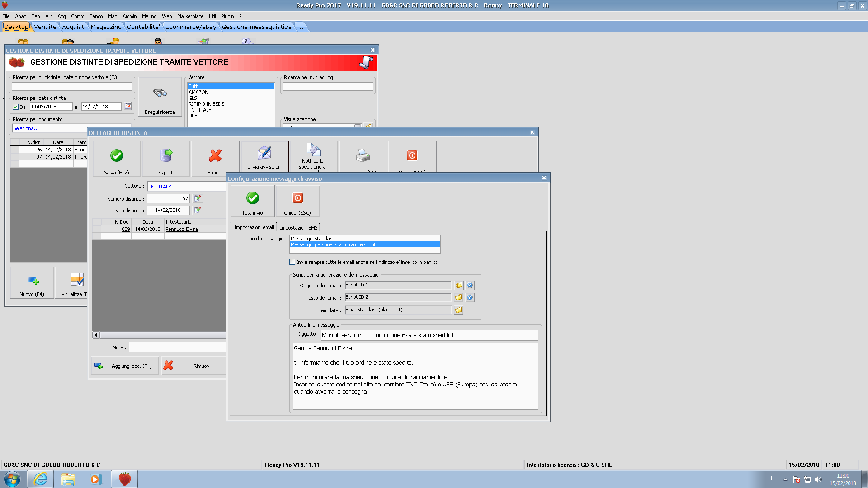Image resolution: width=868 pixels, height=488 pixels.
Task: Click the Esegui ricerca binoculars icon
Action: point(160,93)
